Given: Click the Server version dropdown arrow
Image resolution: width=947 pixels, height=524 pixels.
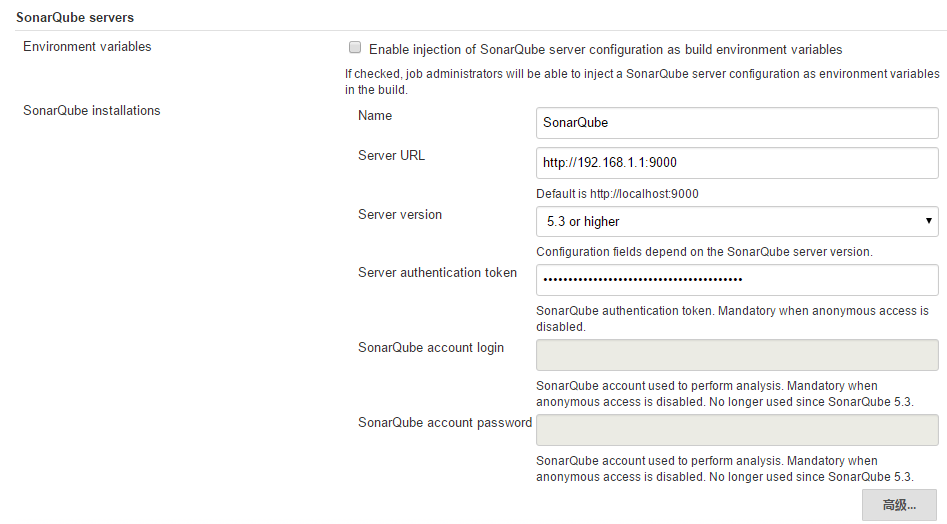Looking at the screenshot, I should [x=928, y=221].
